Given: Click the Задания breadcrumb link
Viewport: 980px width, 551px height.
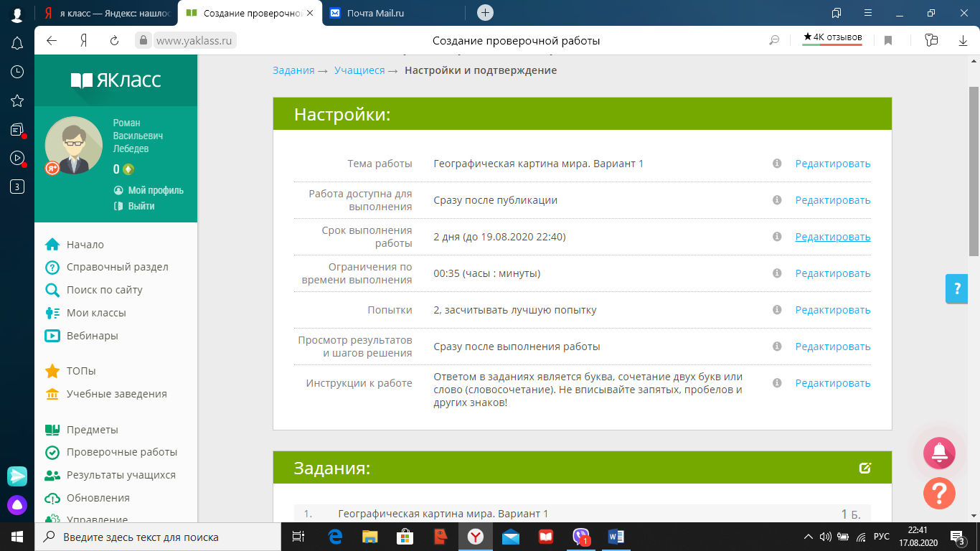Looking at the screenshot, I should pos(293,70).
